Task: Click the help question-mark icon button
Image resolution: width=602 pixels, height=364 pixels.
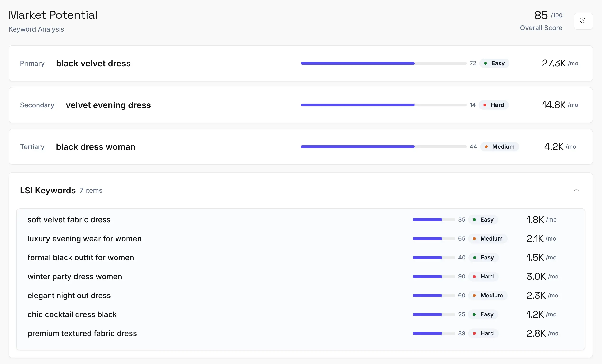Action: point(583,21)
